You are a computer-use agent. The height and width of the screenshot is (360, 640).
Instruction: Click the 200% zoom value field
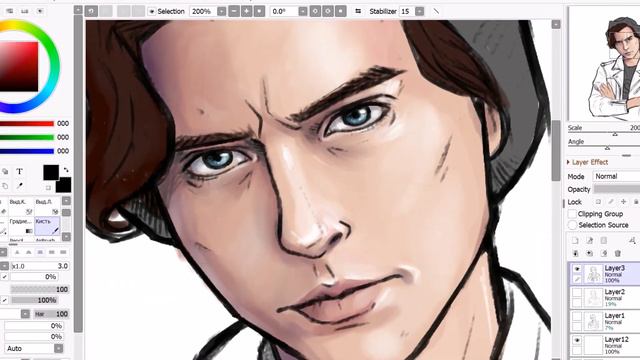click(203, 11)
